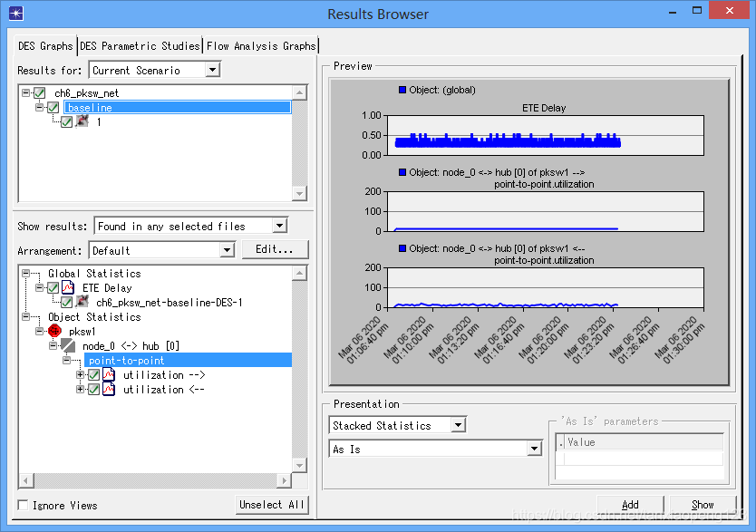
Task: Click the Unselect All button
Action: click(272, 505)
